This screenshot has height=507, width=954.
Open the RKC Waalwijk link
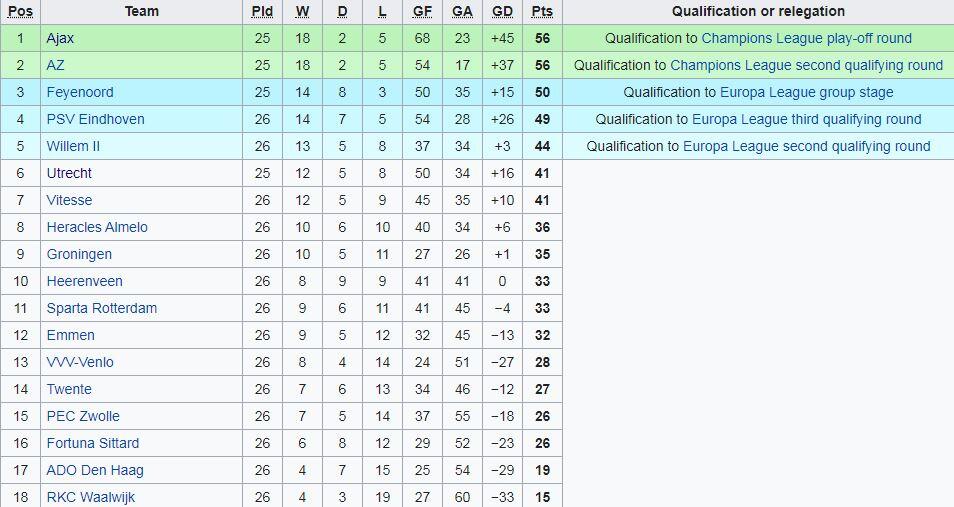click(91, 497)
